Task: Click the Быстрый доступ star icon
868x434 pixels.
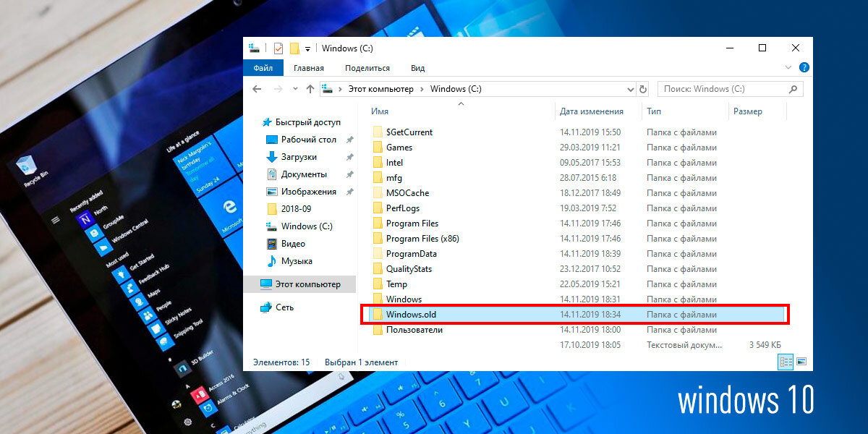Action: pos(267,122)
